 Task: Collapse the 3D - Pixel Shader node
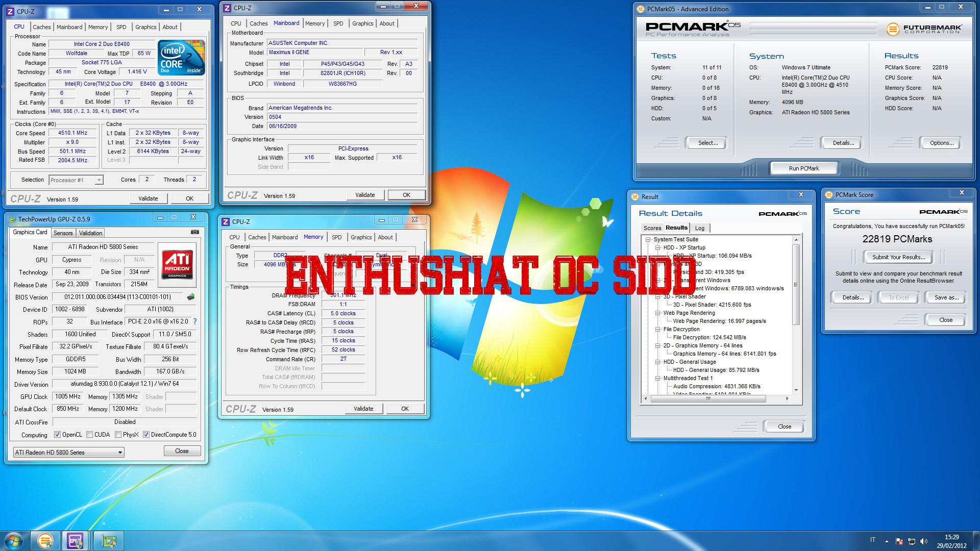[x=658, y=296]
